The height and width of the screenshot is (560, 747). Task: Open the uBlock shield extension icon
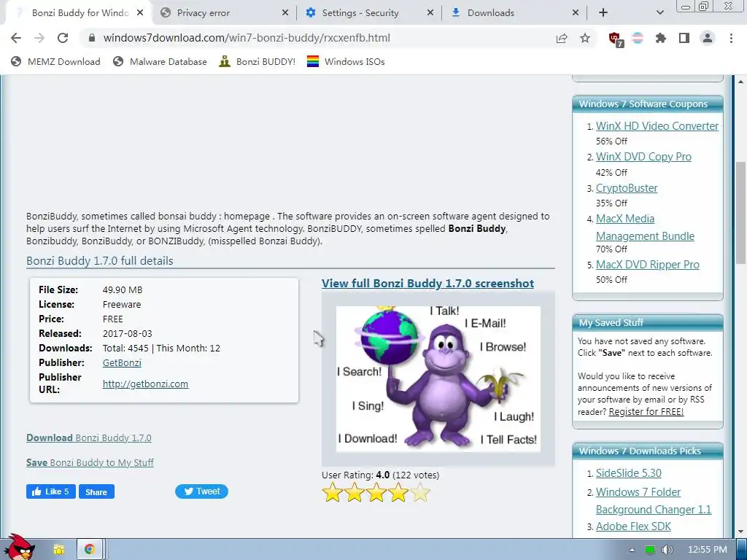(615, 38)
